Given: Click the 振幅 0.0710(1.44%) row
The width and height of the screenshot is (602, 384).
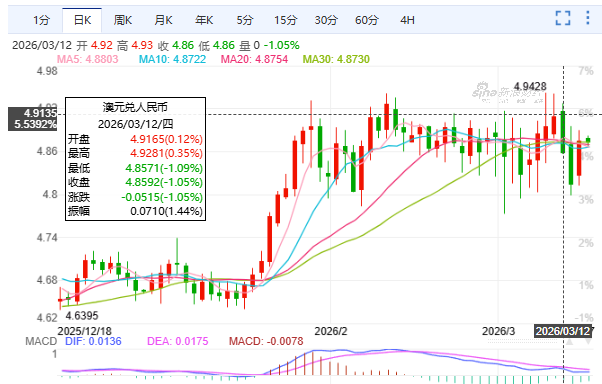Looking at the screenshot, I should point(135,211).
